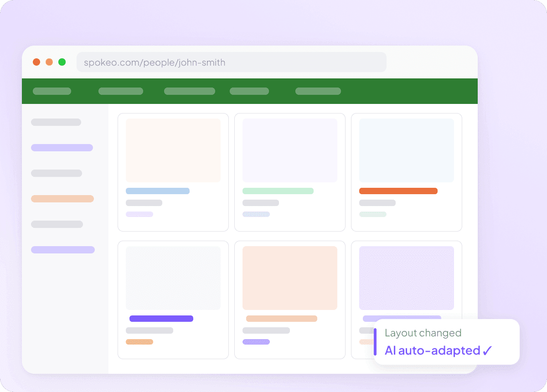Open the bottom purple sidebar item
This screenshot has height=392, width=547.
[x=63, y=250]
